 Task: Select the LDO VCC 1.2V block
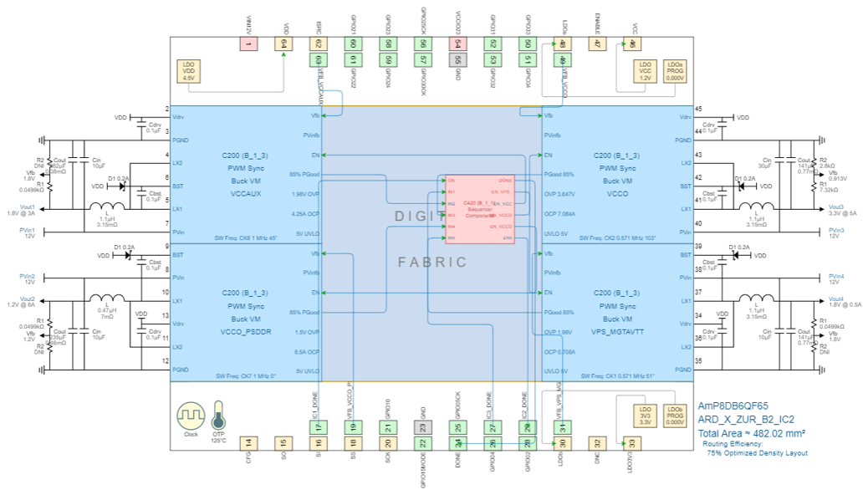645,71
